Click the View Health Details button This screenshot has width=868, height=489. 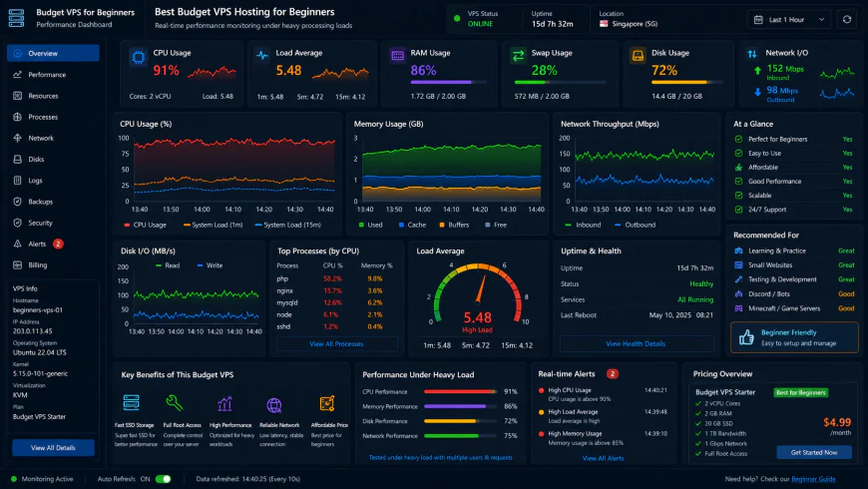(x=636, y=344)
